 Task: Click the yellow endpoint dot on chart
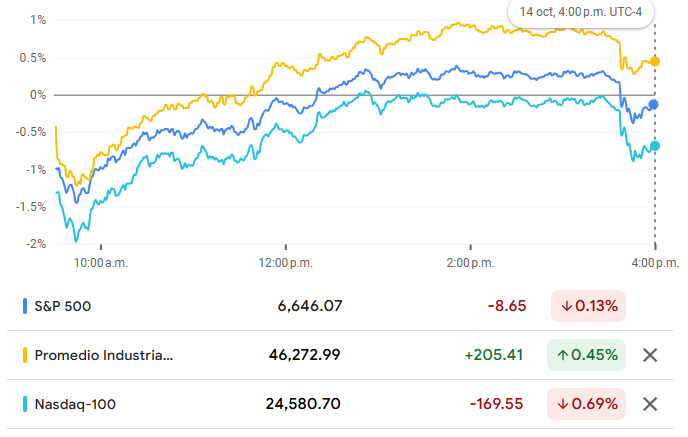point(655,61)
